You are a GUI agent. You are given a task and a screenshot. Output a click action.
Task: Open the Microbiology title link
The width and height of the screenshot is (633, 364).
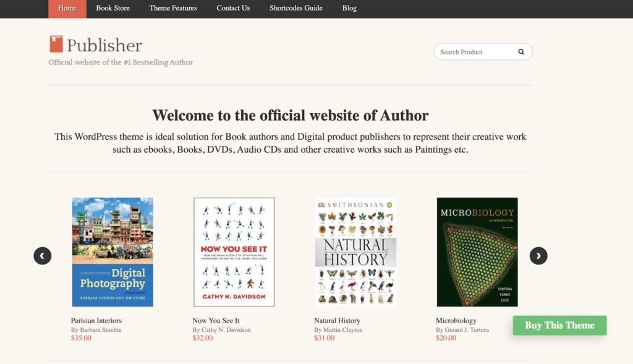456,320
